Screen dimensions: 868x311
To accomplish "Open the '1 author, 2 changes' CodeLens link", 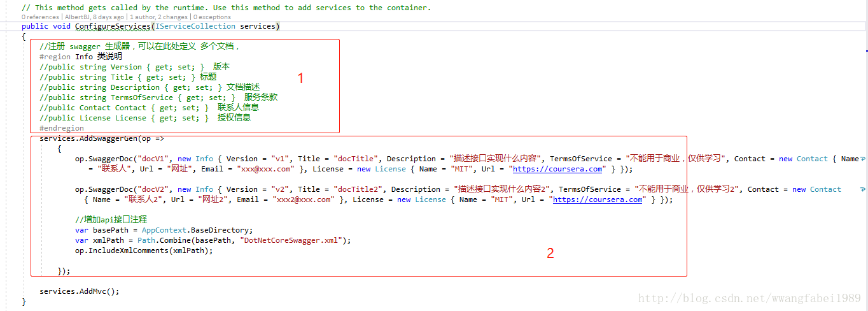I will click(159, 17).
